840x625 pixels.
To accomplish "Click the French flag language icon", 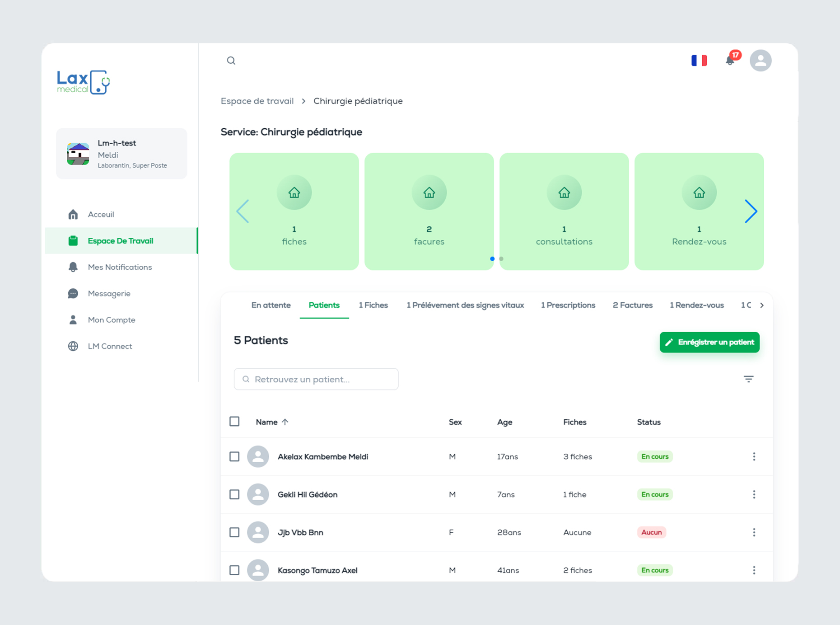I will (x=699, y=61).
